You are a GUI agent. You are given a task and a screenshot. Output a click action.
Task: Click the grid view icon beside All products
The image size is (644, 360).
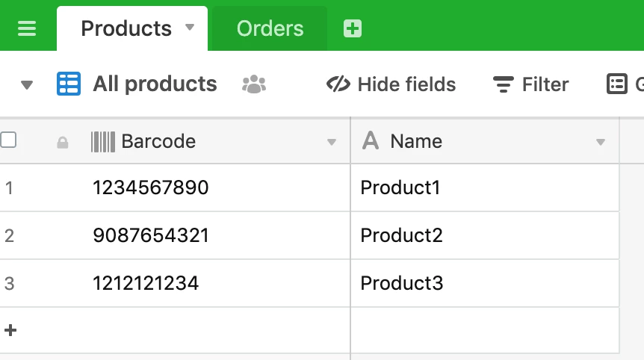69,84
